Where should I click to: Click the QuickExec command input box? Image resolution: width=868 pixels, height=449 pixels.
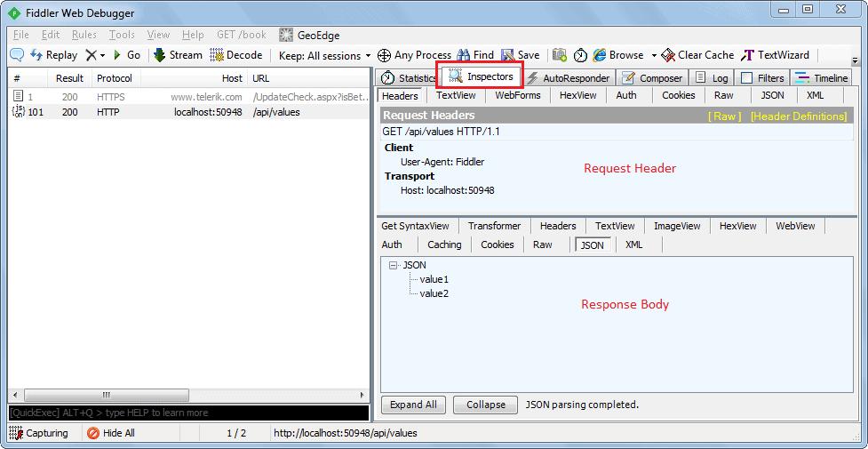(x=187, y=413)
